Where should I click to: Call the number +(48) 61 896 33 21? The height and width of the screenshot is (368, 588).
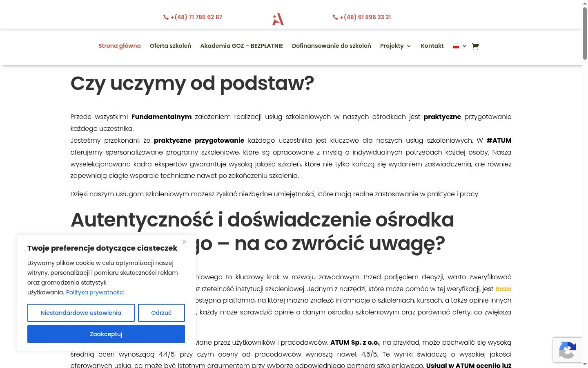pyautogui.click(x=365, y=17)
